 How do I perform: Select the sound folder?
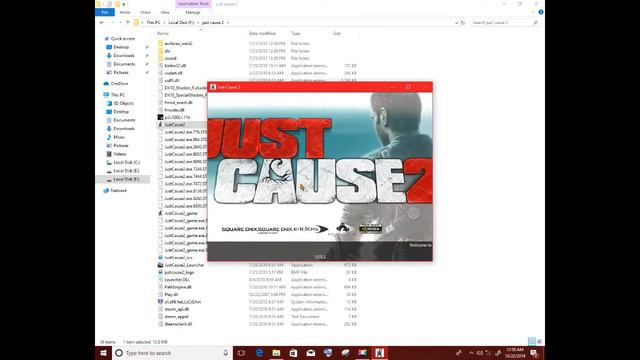170,58
